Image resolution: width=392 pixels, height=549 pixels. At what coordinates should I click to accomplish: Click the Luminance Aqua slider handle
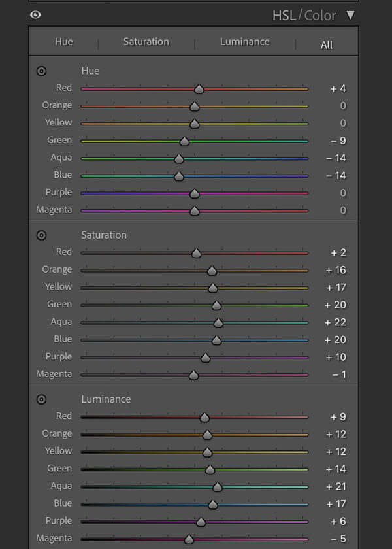point(218,487)
